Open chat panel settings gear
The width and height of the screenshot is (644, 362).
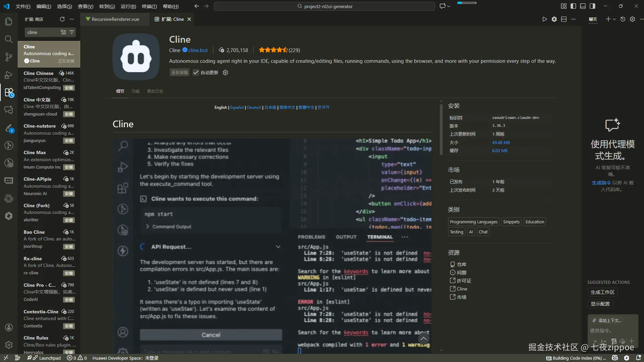pos(632,19)
